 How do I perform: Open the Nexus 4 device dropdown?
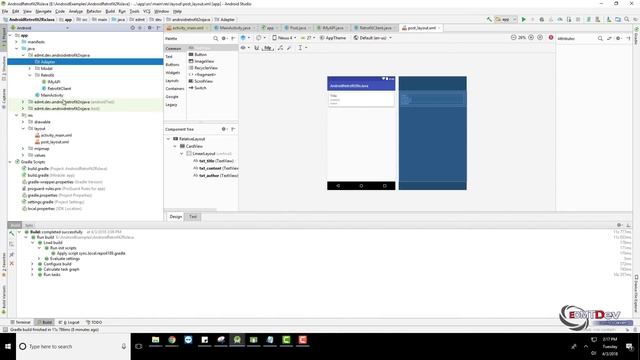(x=284, y=38)
